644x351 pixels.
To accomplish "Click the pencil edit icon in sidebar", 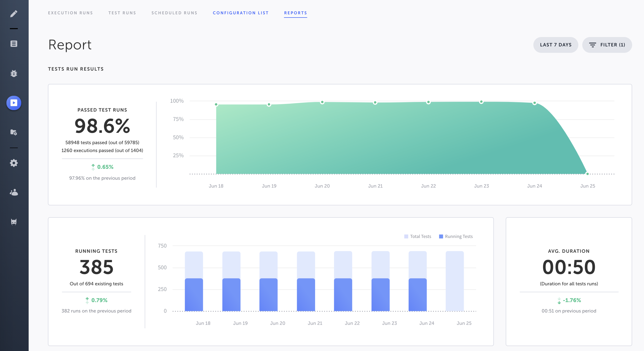I will click(14, 14).
